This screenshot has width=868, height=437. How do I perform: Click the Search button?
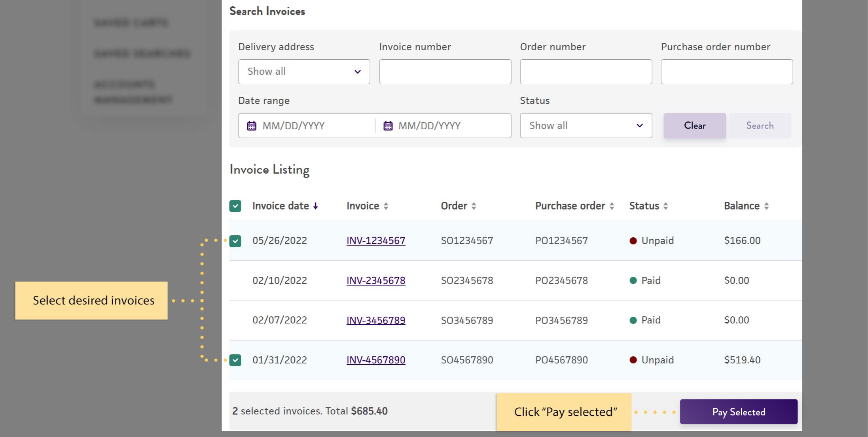pos(759,125)
